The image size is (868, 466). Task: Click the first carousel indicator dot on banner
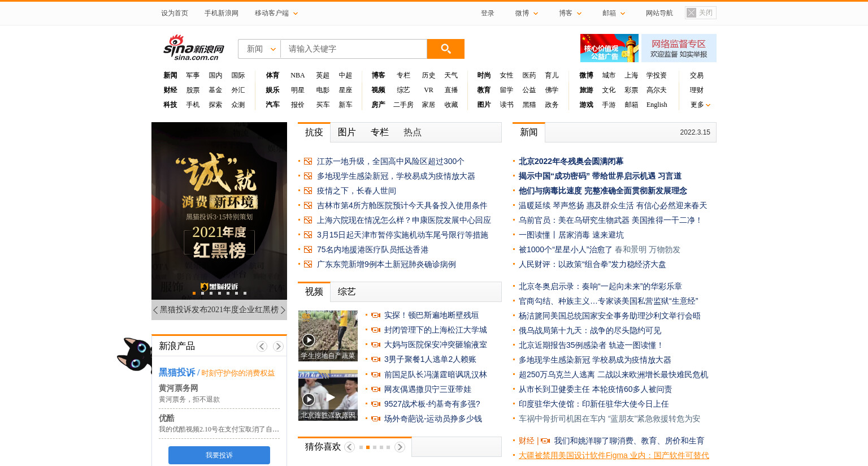[194, 293]
